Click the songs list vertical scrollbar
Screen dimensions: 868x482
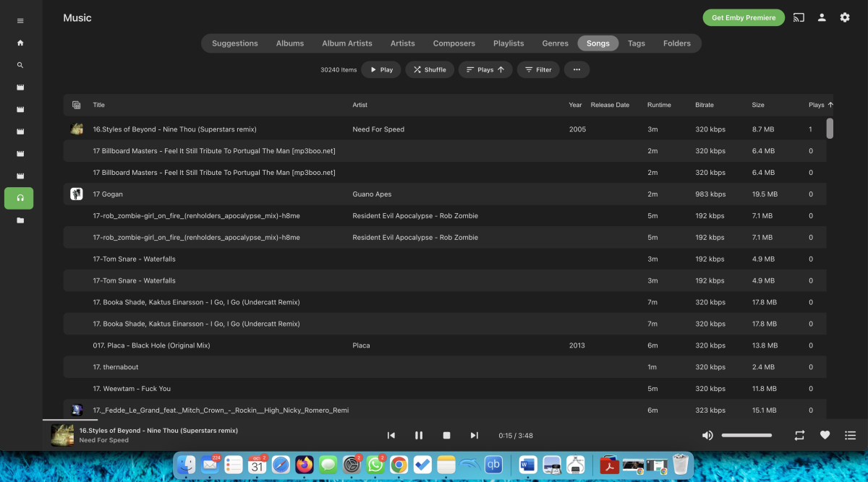[830, 128]
